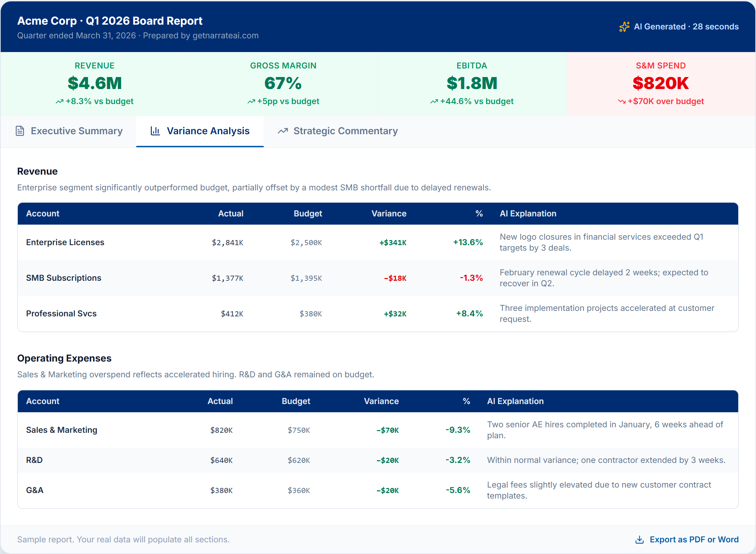Click the export download icon

(x=639, y=540)
